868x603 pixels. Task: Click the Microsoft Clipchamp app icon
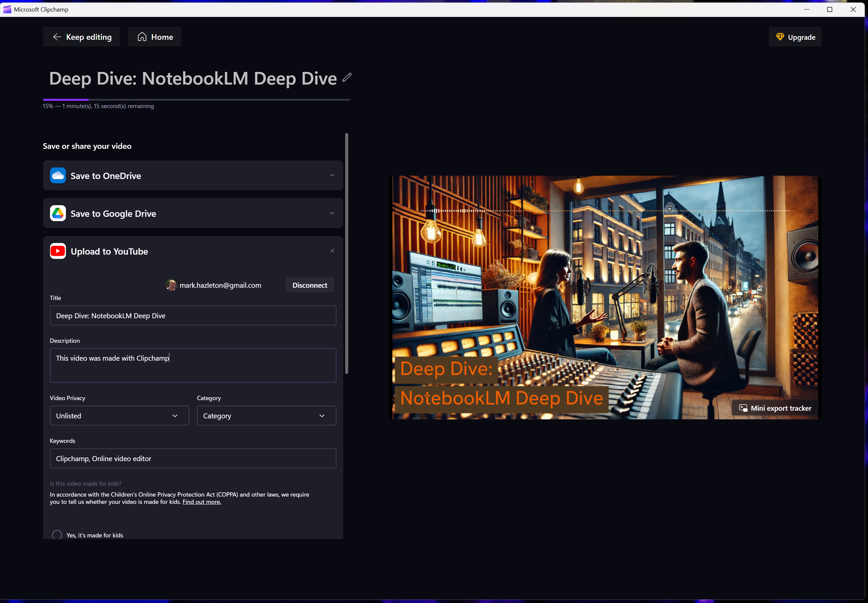pos(7,9)
